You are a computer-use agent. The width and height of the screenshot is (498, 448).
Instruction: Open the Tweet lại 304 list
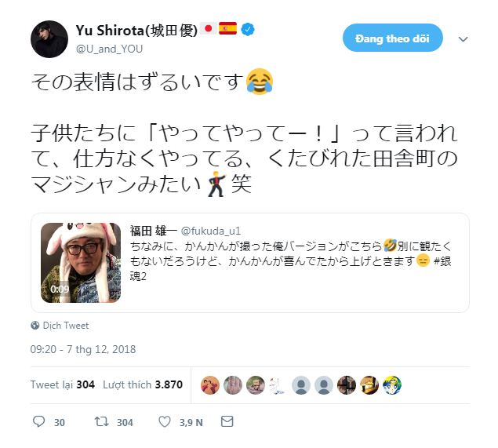click(63, 384)
